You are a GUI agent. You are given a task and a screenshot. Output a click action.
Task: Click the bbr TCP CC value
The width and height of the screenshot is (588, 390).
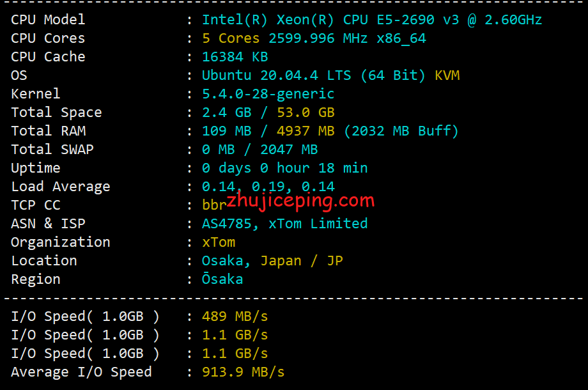click(214, 205)
